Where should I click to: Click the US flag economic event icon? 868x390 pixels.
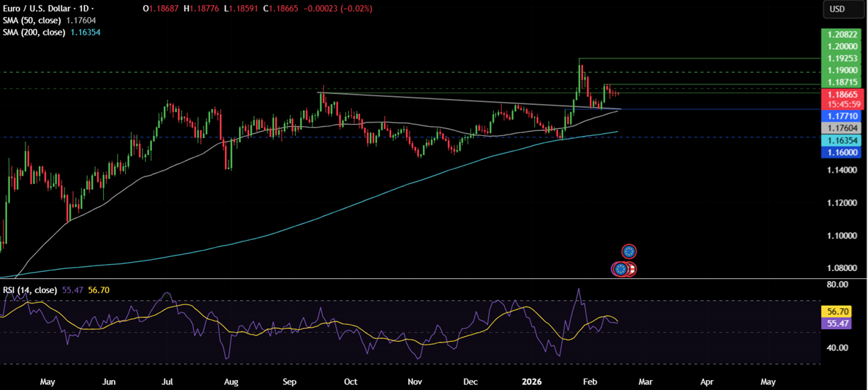[x=632, y=269]
